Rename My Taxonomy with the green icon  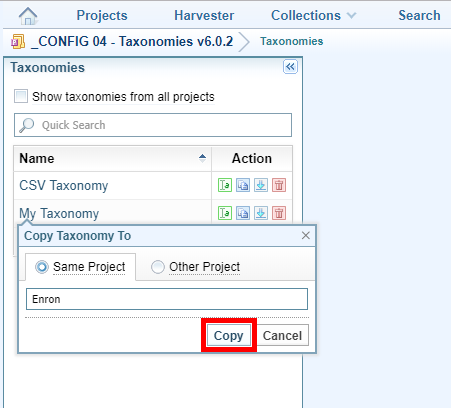pyautogui.click(x=225, y=213)
